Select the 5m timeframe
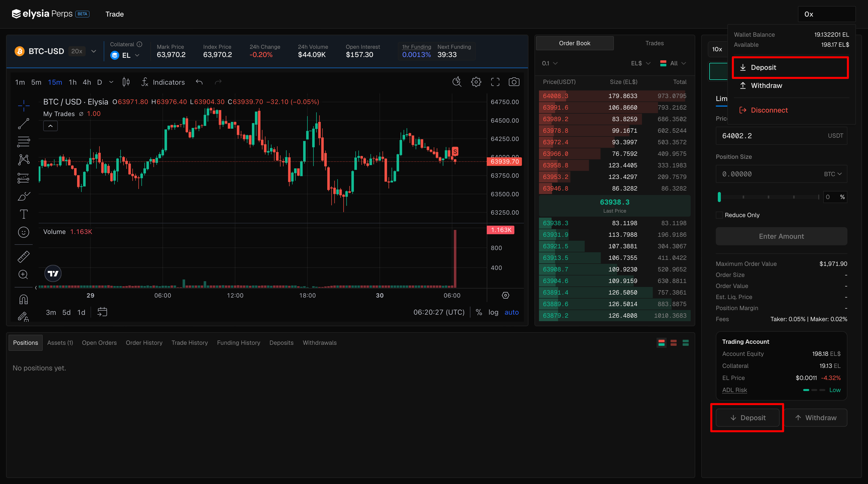The image size is (868, 484). pyautogui.click(x=36, y=82)
